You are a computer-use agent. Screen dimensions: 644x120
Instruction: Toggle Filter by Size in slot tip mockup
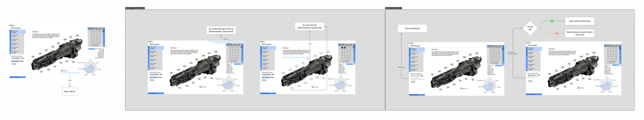[x=341, y=62]
